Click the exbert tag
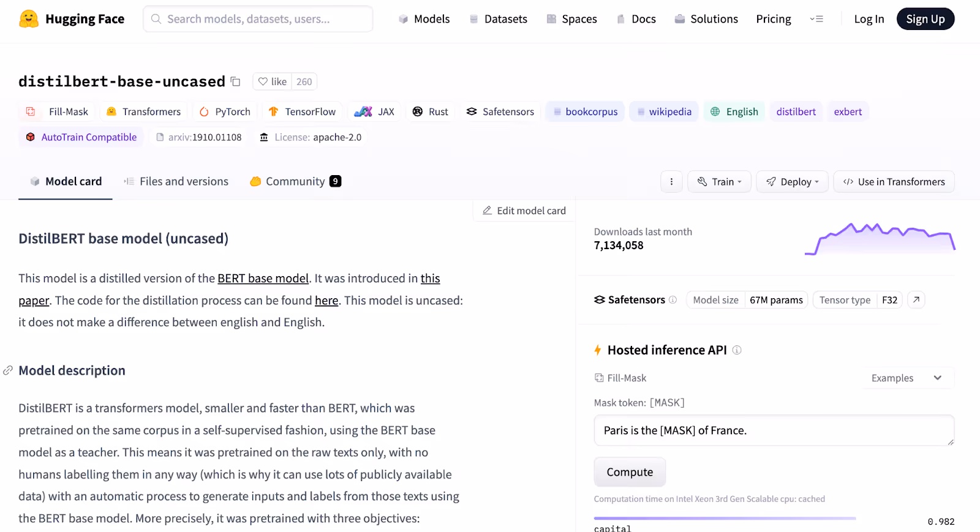 coord(848,111)
